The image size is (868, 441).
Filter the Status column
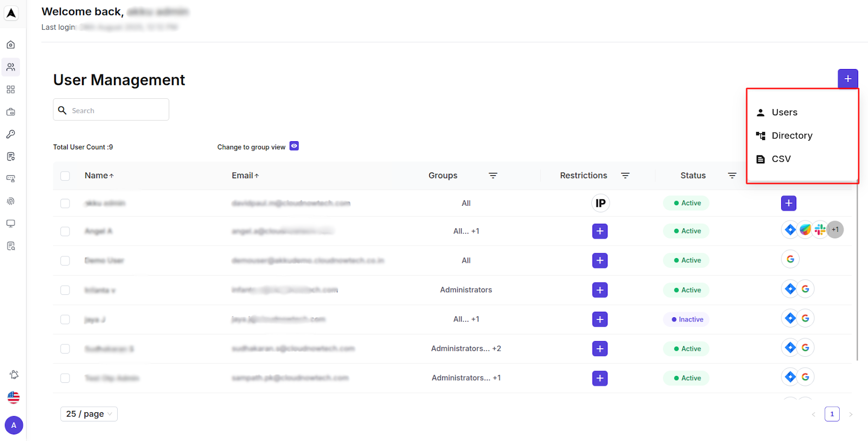coord(732,175)
